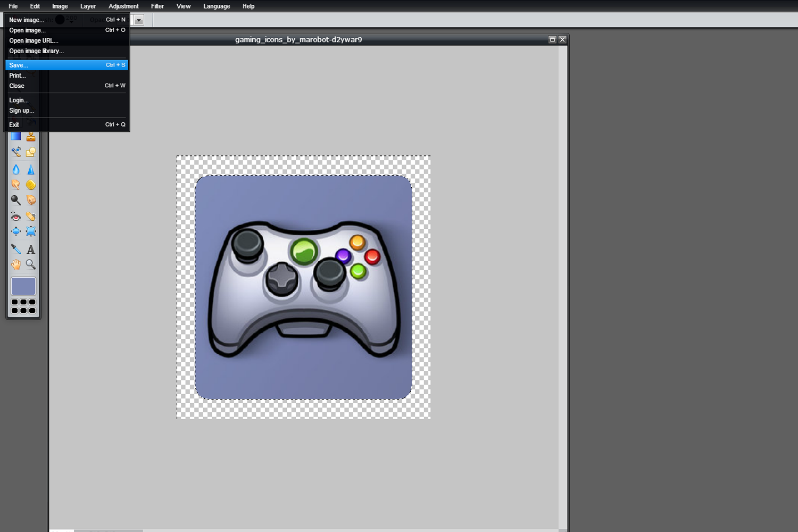Viewport: 798px width, 532px height.
Task: Open the Opacity dropdown arrow
Action: pyautogui.click(x=139, y=20)
